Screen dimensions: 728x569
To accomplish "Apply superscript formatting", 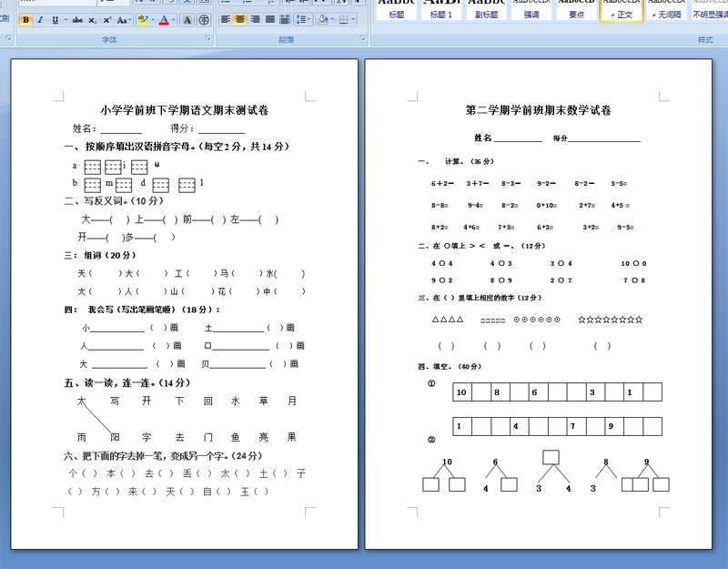I will point(106,20).
